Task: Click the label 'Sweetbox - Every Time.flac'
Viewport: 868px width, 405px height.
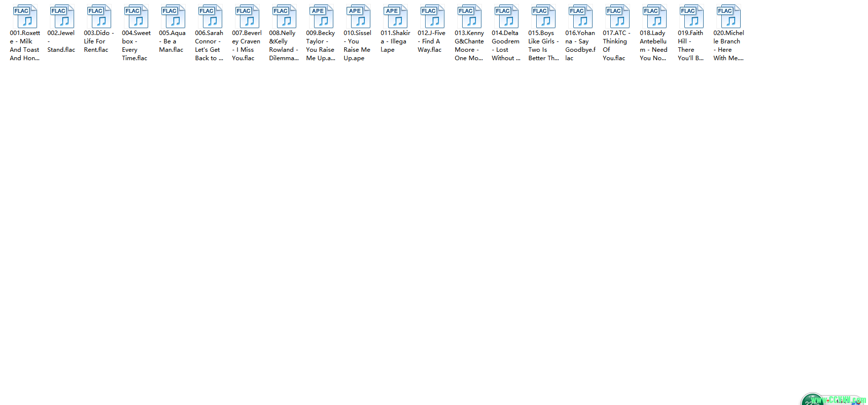Action: tap(136, 45)
